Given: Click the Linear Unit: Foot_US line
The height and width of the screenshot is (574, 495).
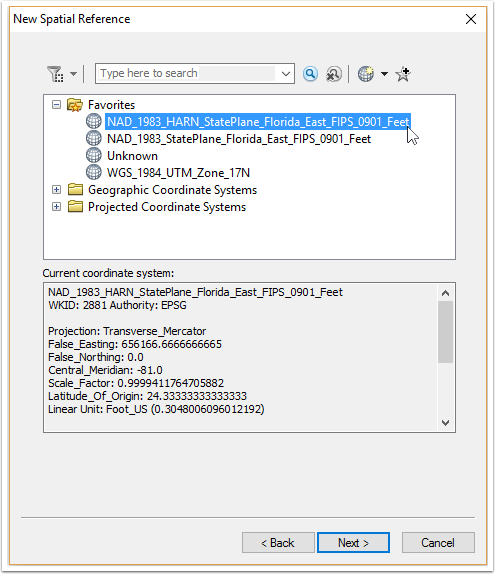Looking at the screenshot, I should click(156, 409).
